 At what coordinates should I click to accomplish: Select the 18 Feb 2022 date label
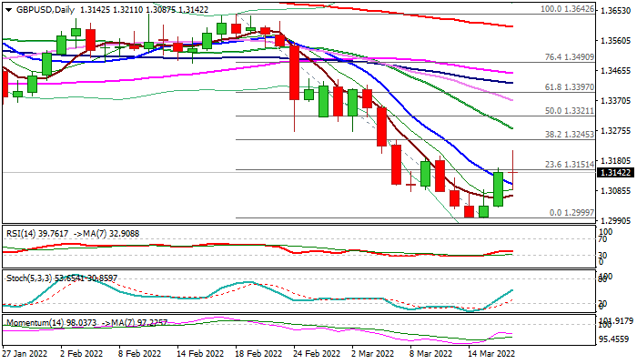click(258, 351)
